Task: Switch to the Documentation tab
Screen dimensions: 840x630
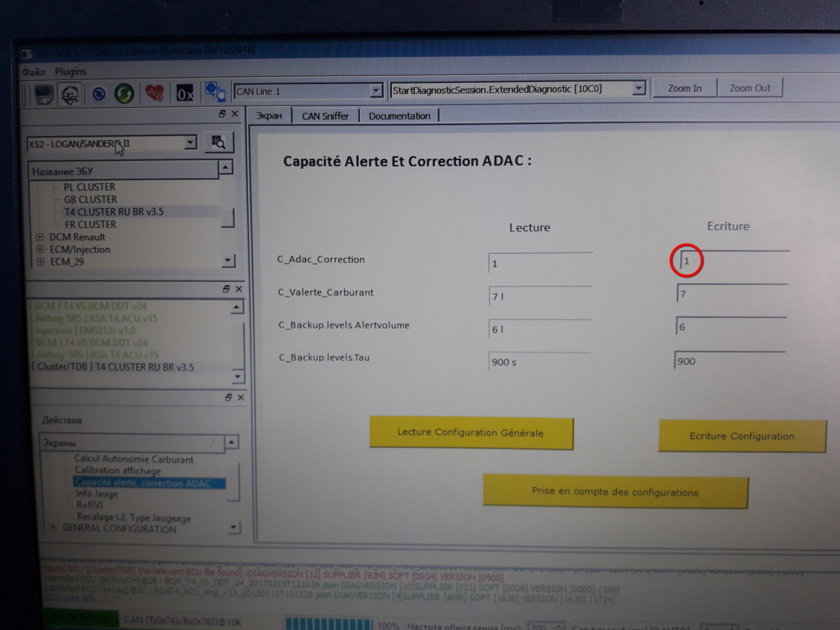Action: (399, 116)
